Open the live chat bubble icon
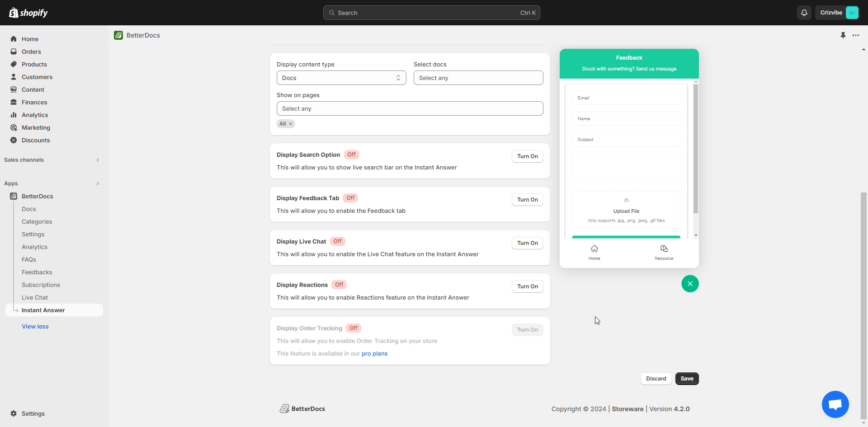The image size is (868, 427). point(835,404)
